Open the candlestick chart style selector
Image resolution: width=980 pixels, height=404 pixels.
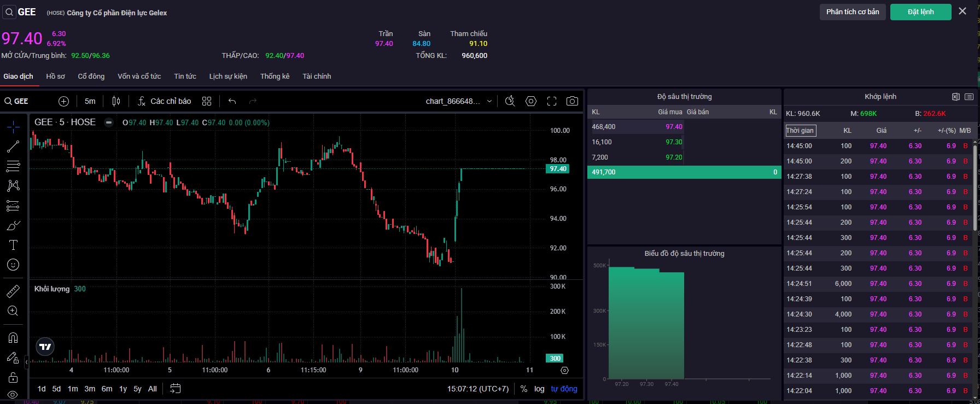point(116,101)
